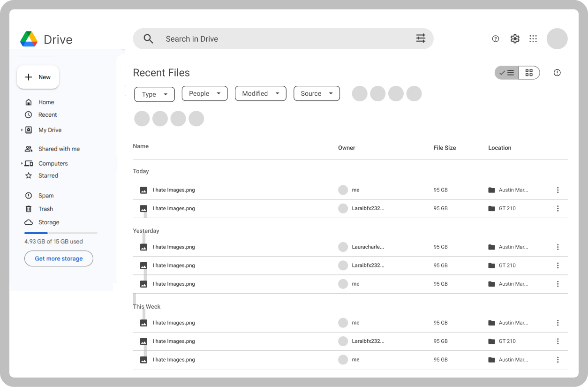The width and height of the screenshot is (588, 387).
Task: Sort by Name column header
Action: pos(141,146)
